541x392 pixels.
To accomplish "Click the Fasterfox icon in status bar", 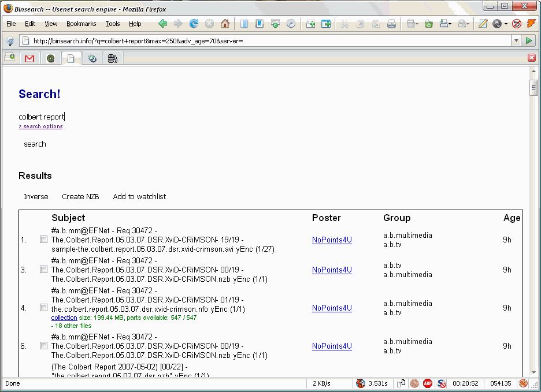I will coord(361,383).
